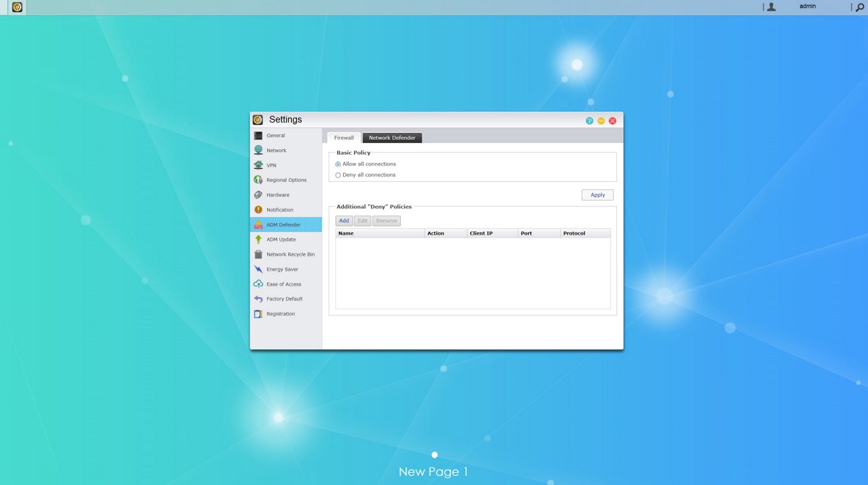Sort by Protocol column header
The width and height of the screenshot is (868, 485).
[585, 233]
